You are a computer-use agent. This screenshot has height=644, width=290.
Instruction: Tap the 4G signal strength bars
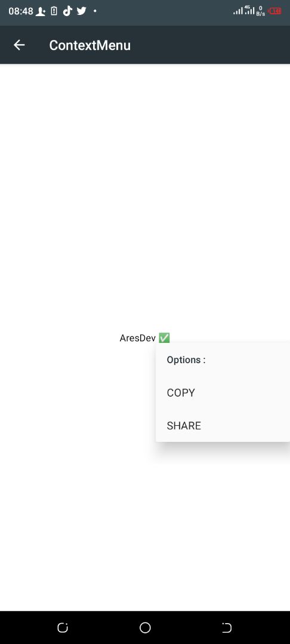(x=249, y=10)
